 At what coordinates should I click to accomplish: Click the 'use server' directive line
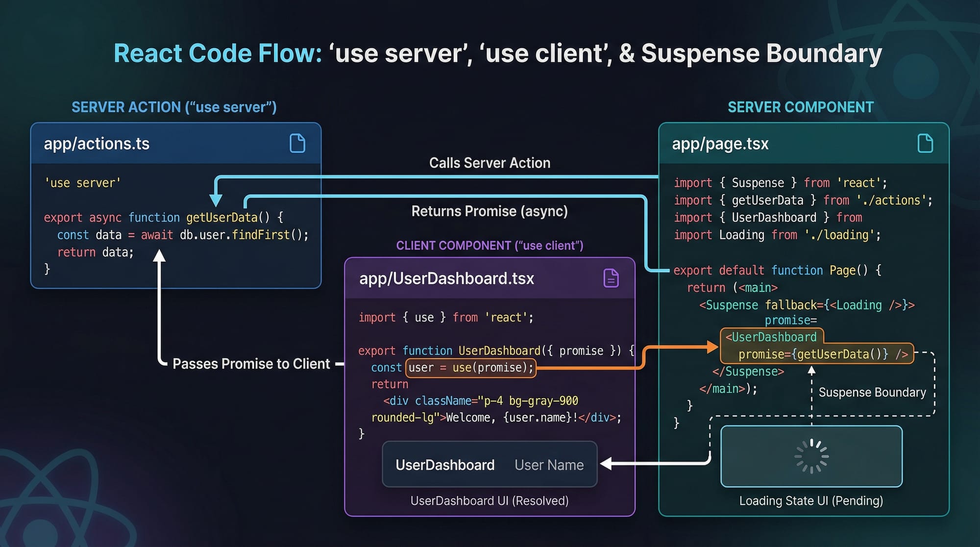point(82,183)
